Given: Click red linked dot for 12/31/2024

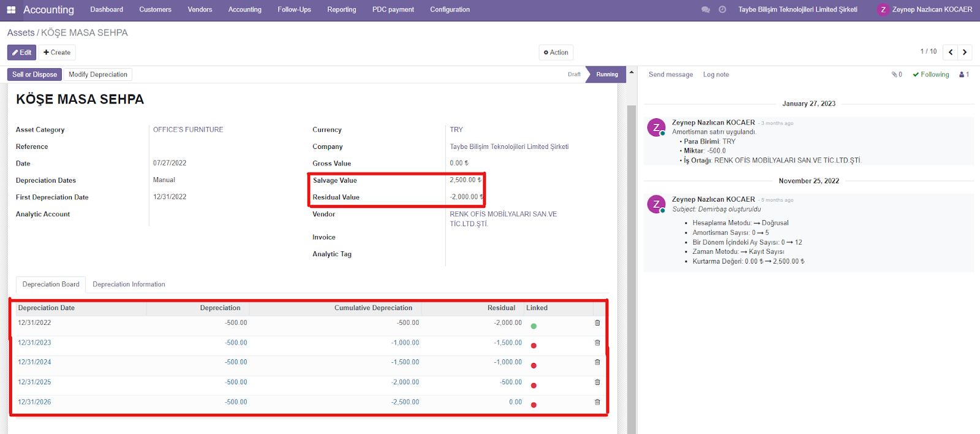Looking at the screenshot, I should pos(533,366).
